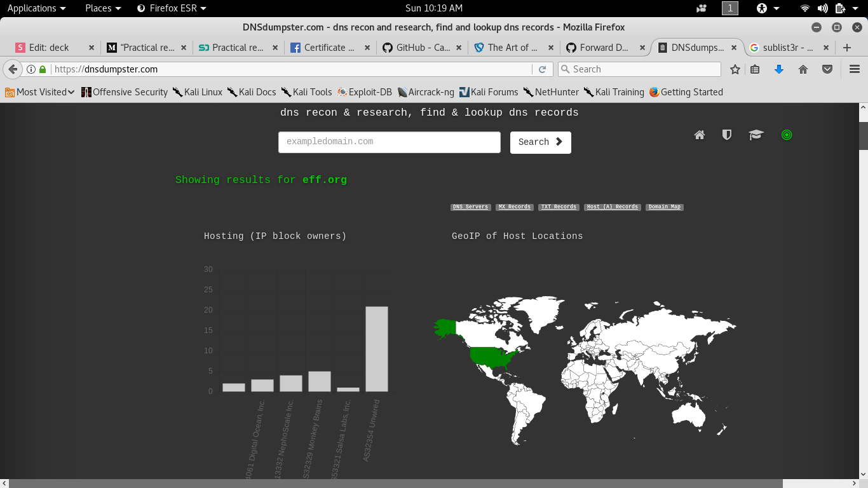Switch to the Certificate Facebook tab
Viewport: 868px width, 488px height.
pos(330,48)
